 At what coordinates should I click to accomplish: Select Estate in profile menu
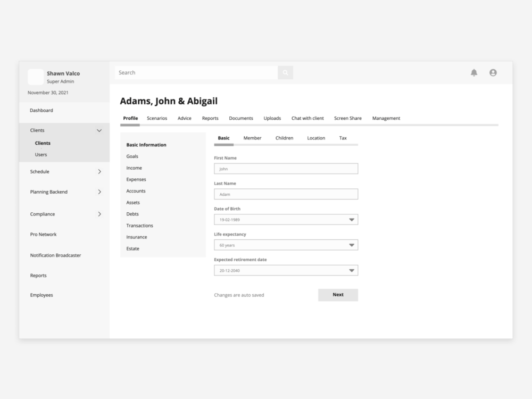[132, 248]
